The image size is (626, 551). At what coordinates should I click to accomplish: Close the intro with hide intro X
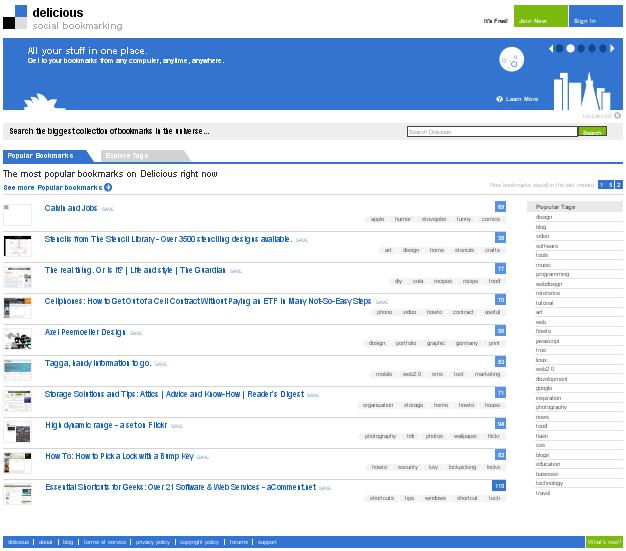pos(618,115)
